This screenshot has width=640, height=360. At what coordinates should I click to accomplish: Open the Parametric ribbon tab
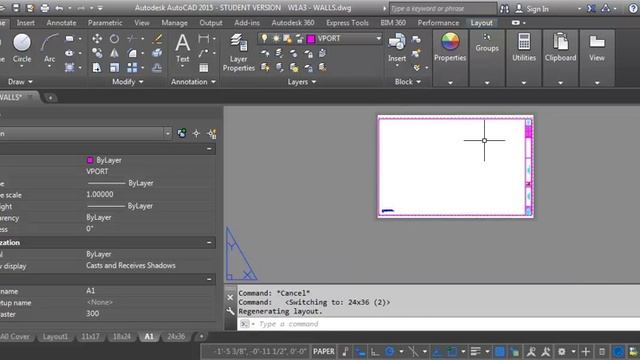tap(105, 23)
